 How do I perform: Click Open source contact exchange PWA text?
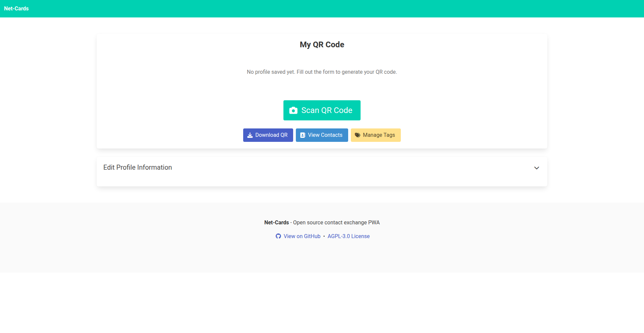click(x=336, y=222)
